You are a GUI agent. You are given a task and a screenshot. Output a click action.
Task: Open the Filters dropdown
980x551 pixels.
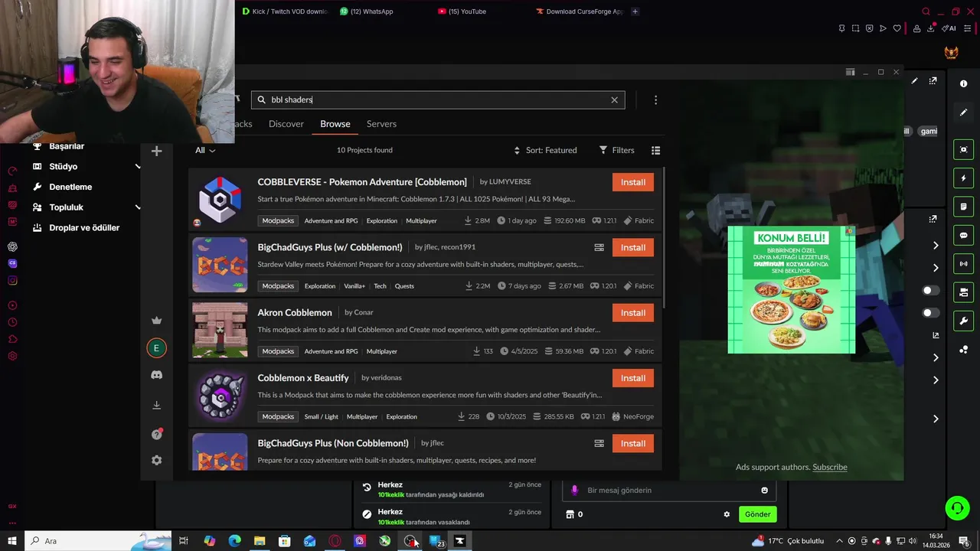(x=616, y=150)
